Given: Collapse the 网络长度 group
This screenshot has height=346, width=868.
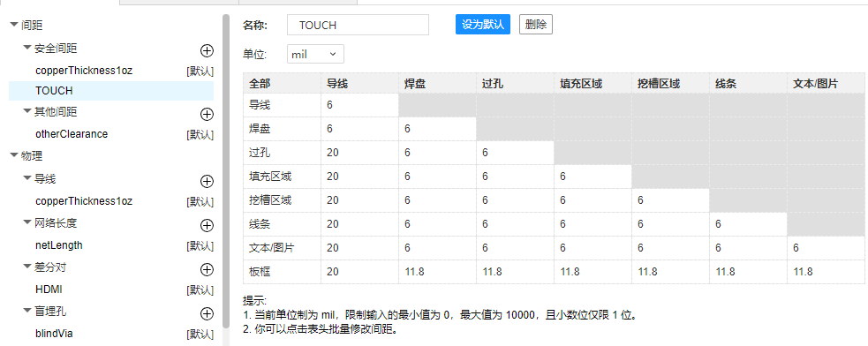Looking at the screenshot, I should pos(27,222).
